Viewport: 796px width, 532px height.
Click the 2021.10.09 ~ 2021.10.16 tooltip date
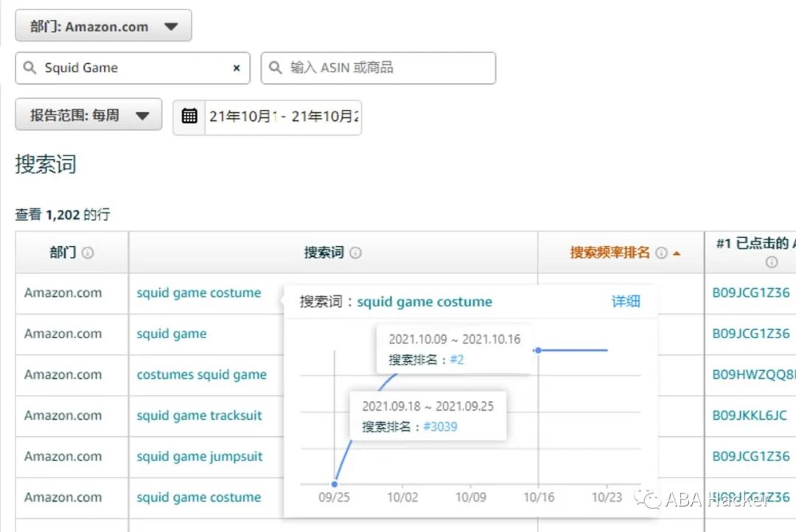[x=454, y=340]
